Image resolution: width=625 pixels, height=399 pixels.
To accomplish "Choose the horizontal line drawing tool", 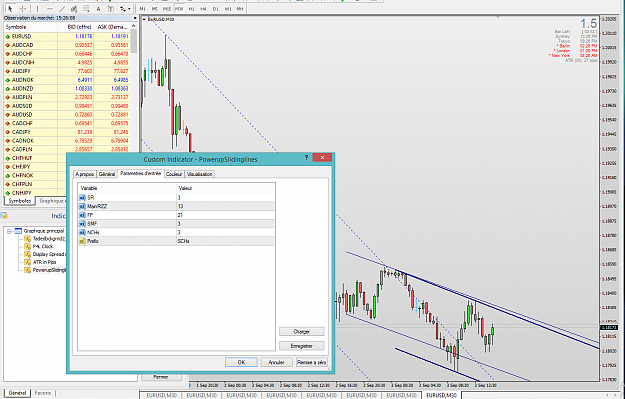I will click(50, 9).
